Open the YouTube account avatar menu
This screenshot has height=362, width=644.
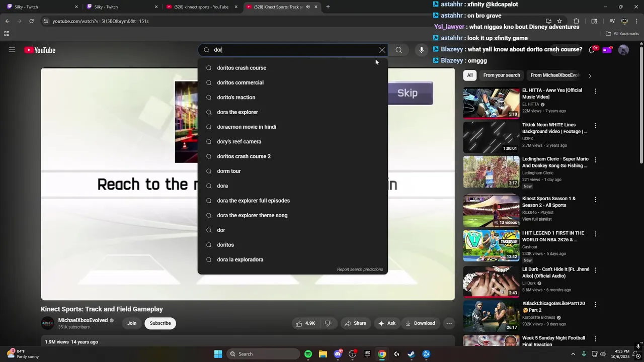(623, 50)
